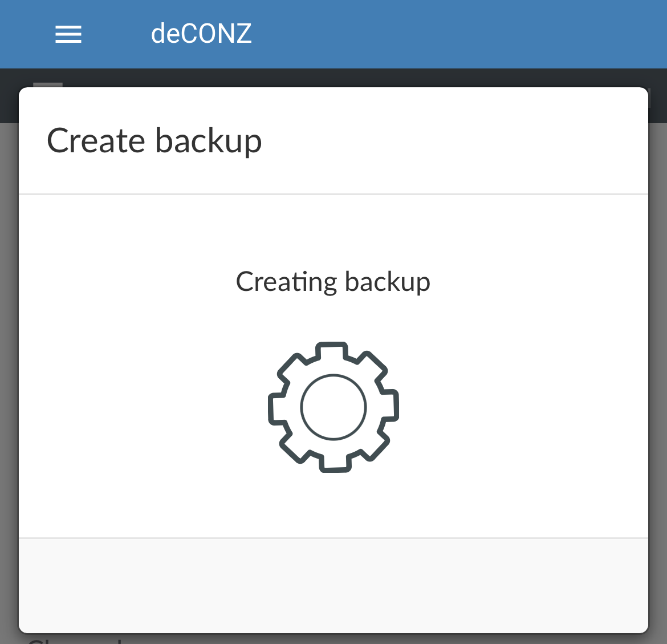Click the "Creating backup" status text
The width and height of the screenshot is (667, 644).
pos(333,282)
